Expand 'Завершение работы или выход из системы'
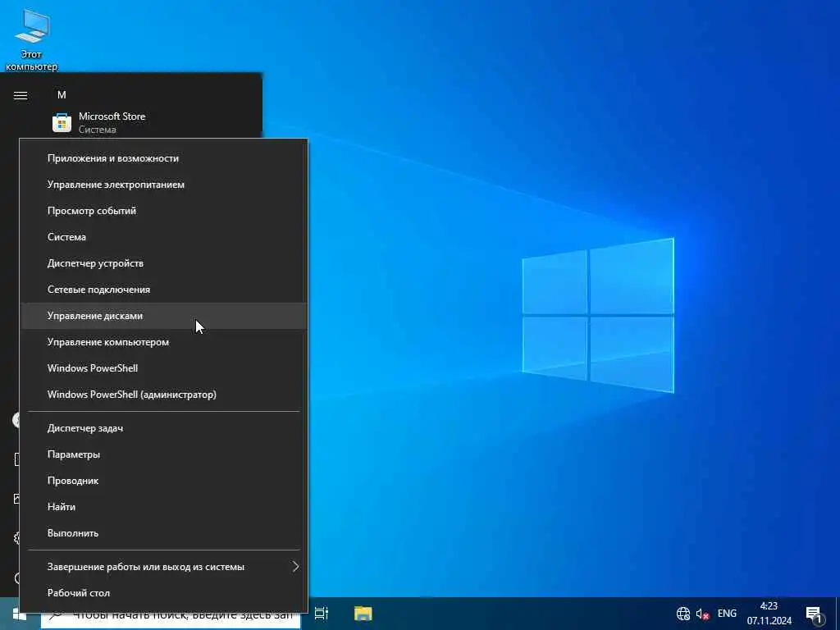The image size is (840, 630). click(163, 566)
